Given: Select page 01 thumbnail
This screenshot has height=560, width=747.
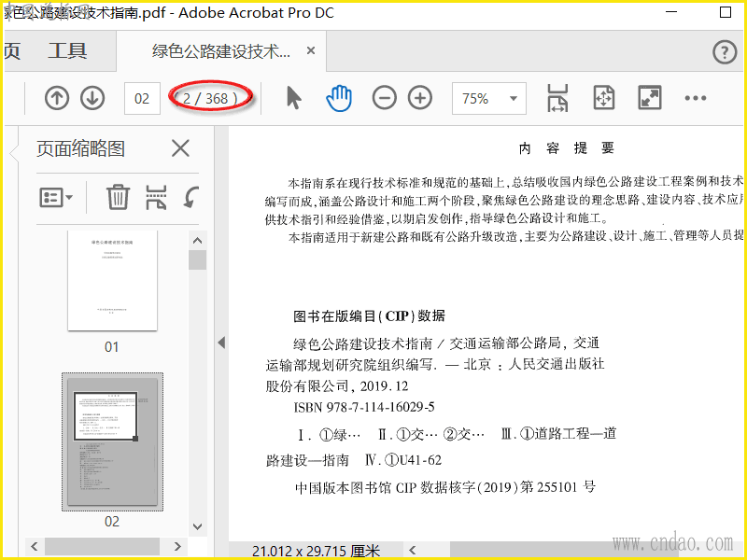Looking at the screenshot, I should [112, 281].
